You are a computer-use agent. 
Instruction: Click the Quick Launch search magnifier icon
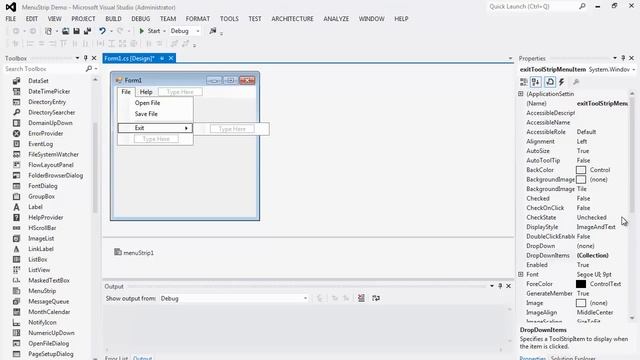pos(582,7)
